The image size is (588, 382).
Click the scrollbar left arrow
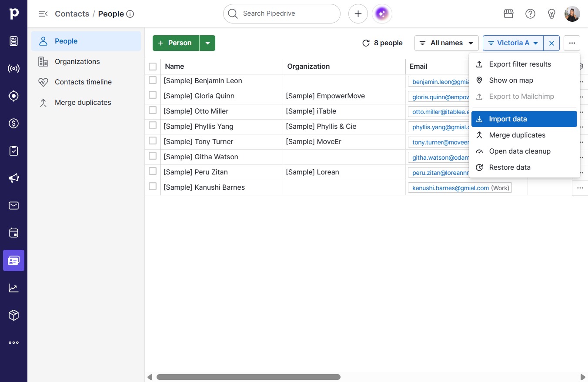pos(150,377)
